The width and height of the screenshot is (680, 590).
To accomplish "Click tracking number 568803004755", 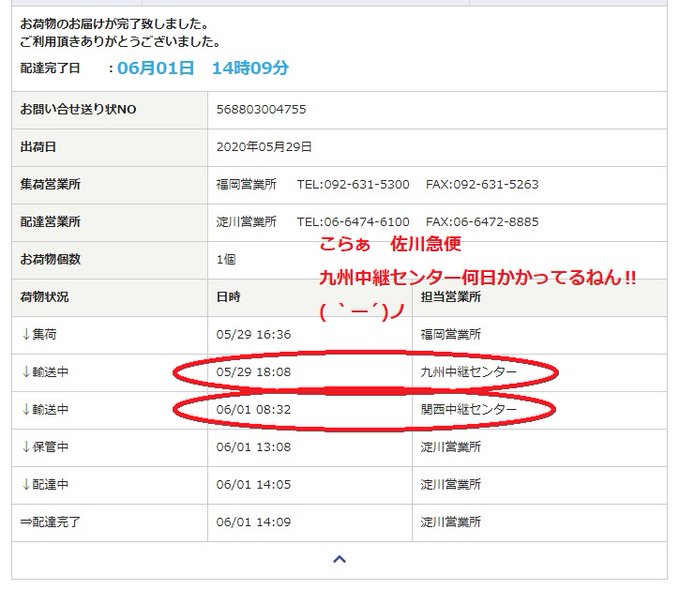I will coord(259,109).
